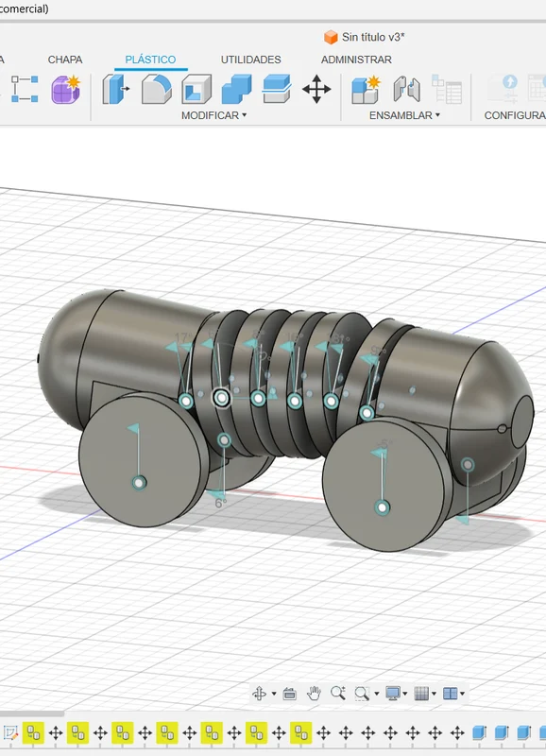
Task: Click the purple Create Form icon
Action: coord(66,89)
